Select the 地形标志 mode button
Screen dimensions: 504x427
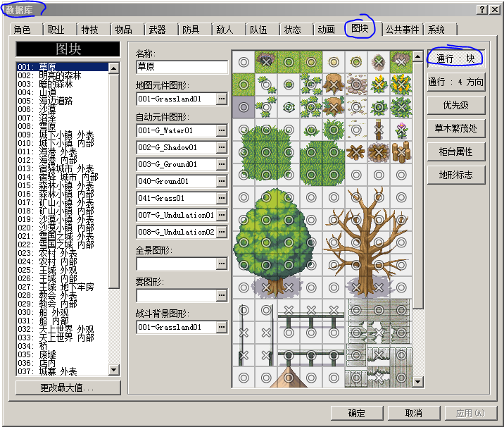tap(456, 175)
